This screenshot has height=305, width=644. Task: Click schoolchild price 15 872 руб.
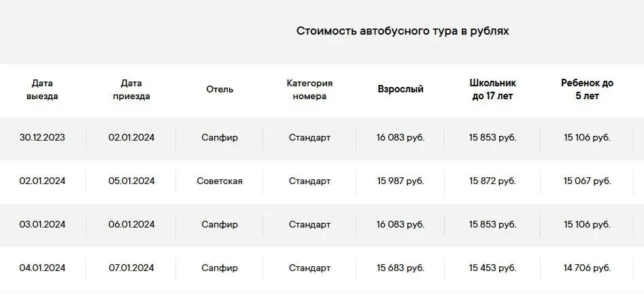[493, 181]
